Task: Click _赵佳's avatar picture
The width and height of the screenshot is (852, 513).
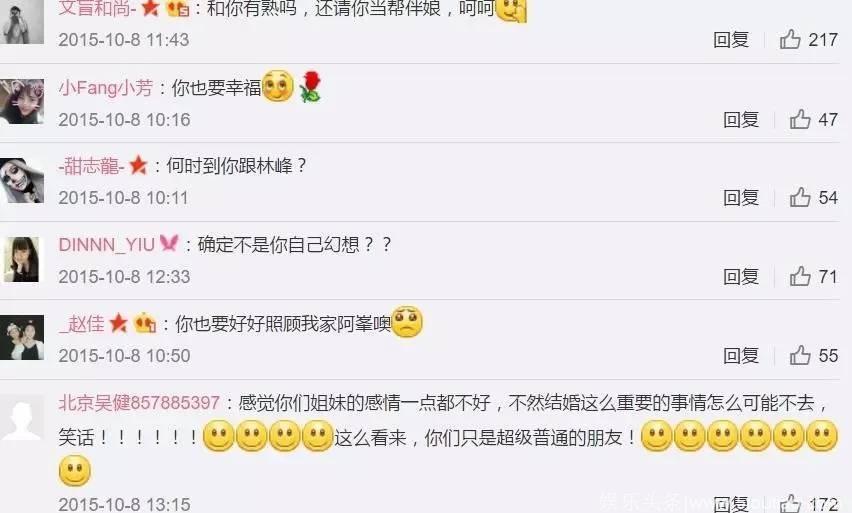Action: 22,337
